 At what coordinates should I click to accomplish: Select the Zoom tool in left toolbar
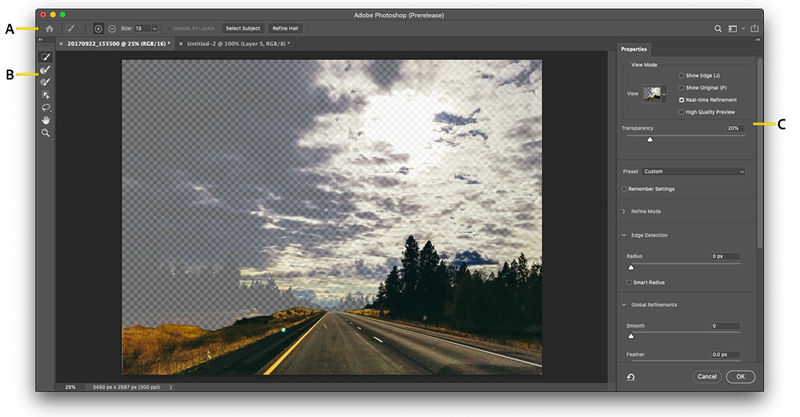coord(46,133)
